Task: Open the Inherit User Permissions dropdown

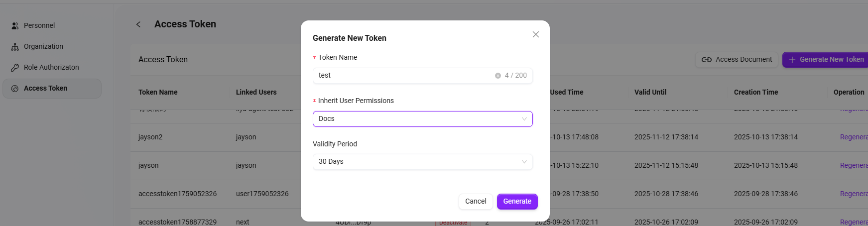Action: coord(422,119)
